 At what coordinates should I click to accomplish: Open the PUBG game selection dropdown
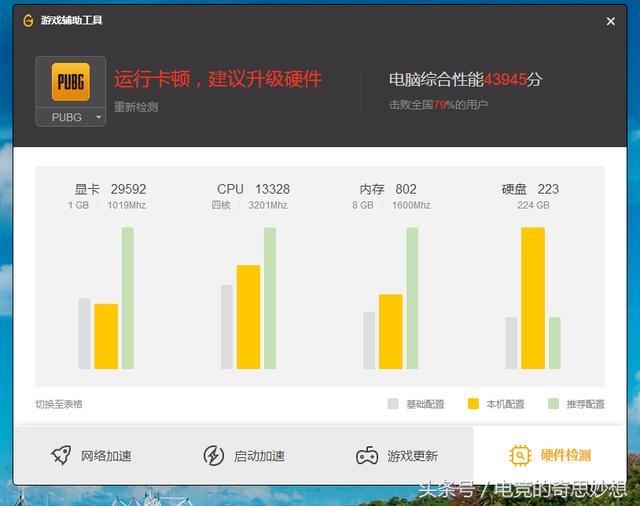click(71, 117)
